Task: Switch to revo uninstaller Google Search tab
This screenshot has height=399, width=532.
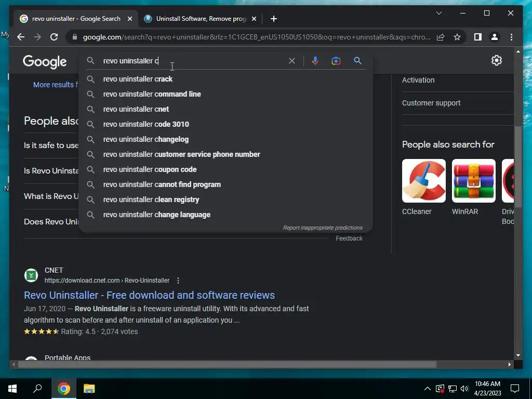Action: (x=76, y=19)
